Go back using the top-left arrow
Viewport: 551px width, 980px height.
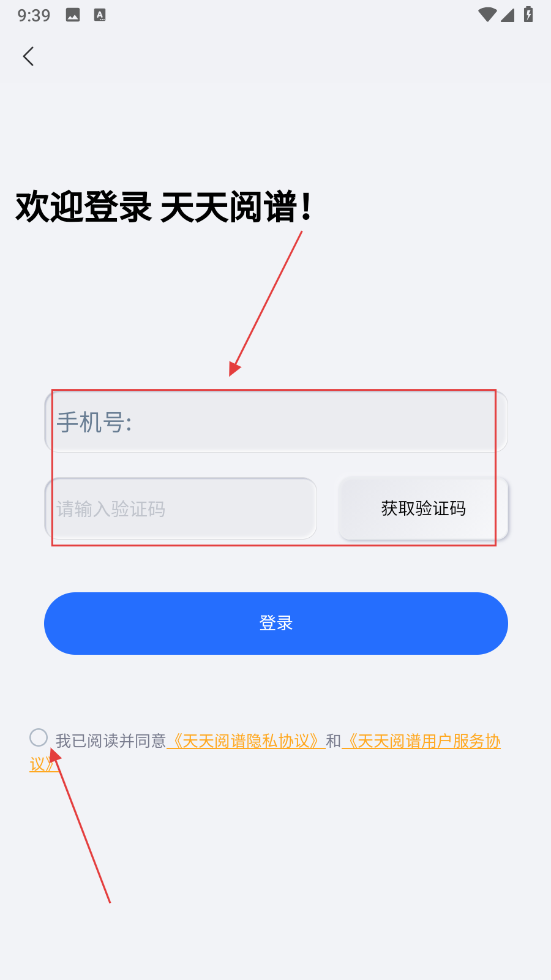pyautogui.click(x=28, y=56)
